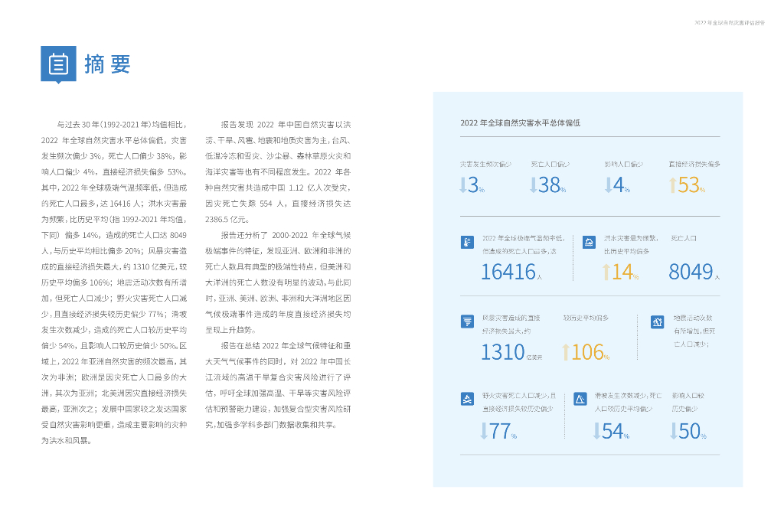Screen dimensions: 784x532
Task: Click the blue 摘要 notepad icon
Action: click(58, 64)
